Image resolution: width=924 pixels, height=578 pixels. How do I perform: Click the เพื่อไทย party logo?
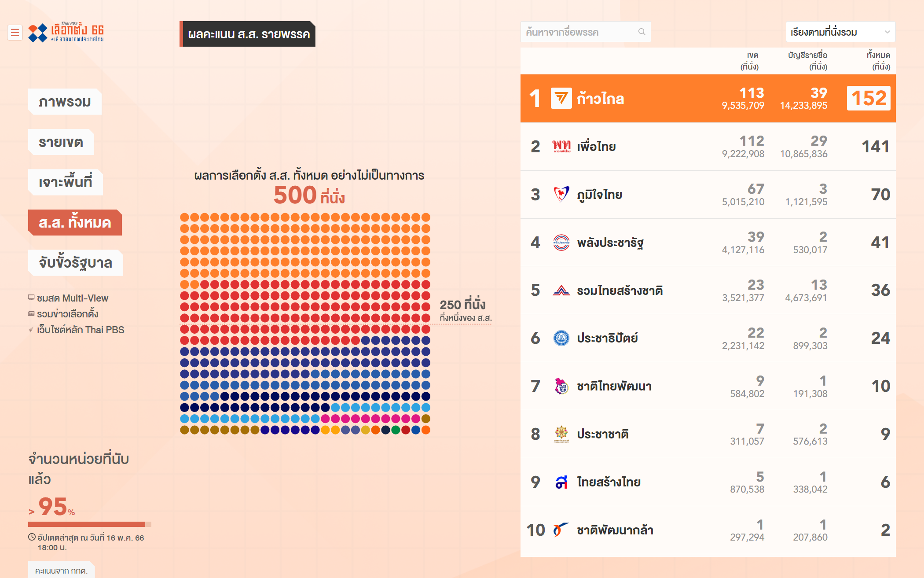[x=561, y=146]
